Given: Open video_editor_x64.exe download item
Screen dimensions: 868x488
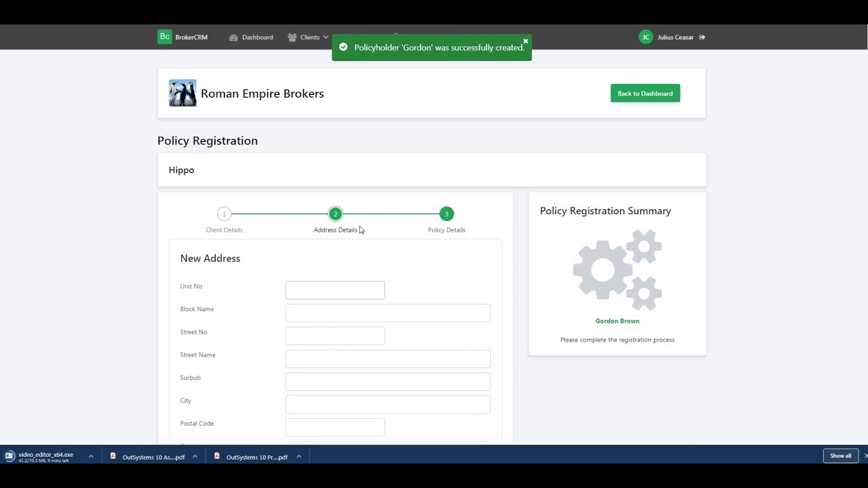Looking at the screenshot, I should click(x=45, y=457).
